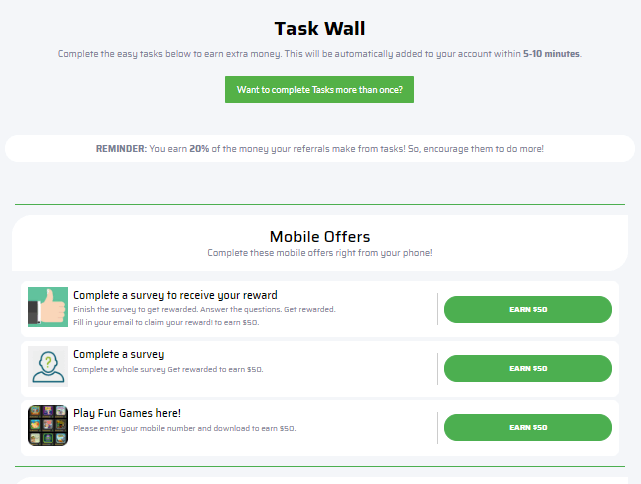Screen dimensions: 641x484
Task: Click 'Fill in your email to claim' line
Action: [166, 323]
